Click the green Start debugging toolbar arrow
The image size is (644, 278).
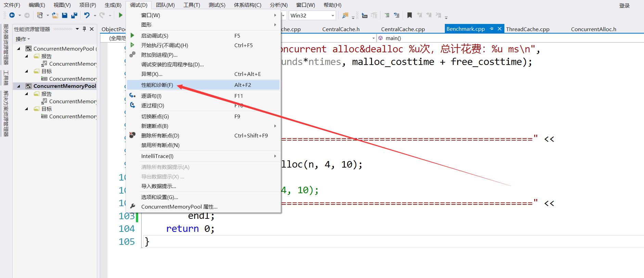click(x=120, y=15)
